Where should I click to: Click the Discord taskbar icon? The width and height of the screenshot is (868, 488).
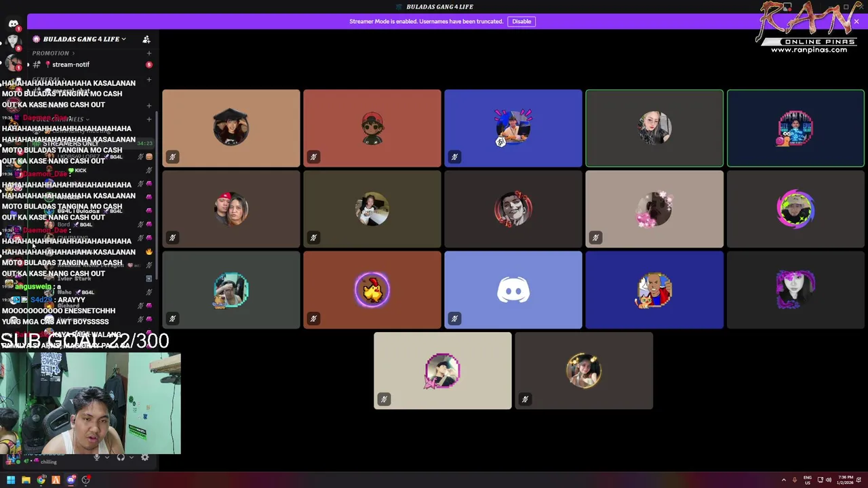(x=71, y=480)
